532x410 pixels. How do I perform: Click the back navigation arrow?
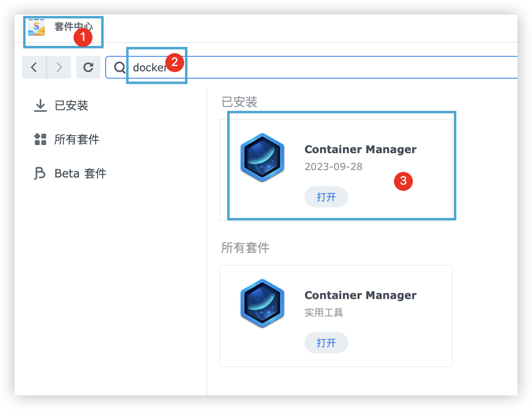pos(34,67)
